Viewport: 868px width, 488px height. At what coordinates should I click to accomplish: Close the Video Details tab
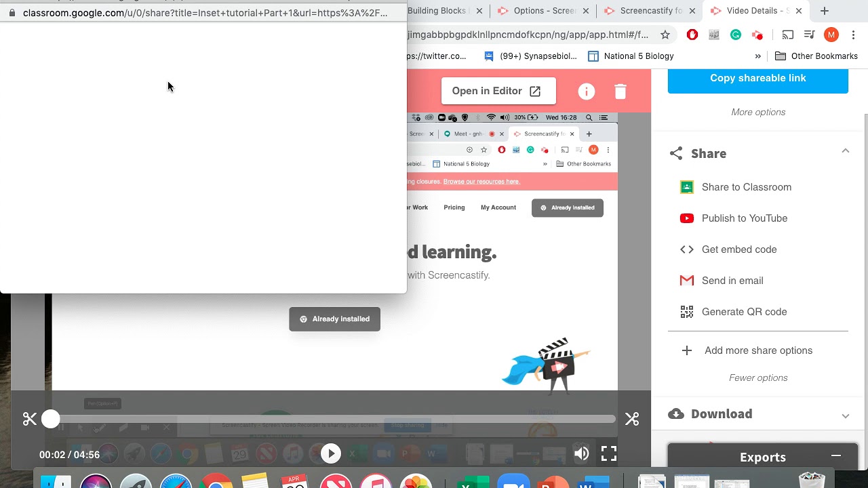coord(798,11)
